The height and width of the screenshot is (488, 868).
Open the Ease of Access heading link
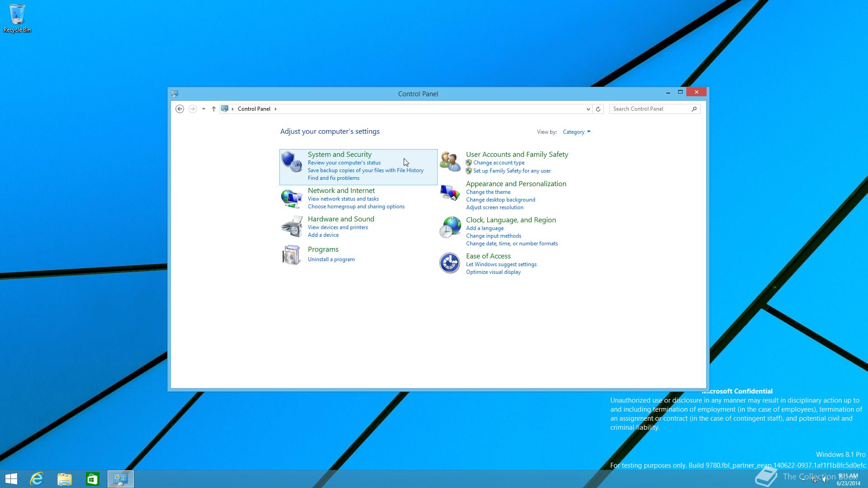[x=488, y=256]
